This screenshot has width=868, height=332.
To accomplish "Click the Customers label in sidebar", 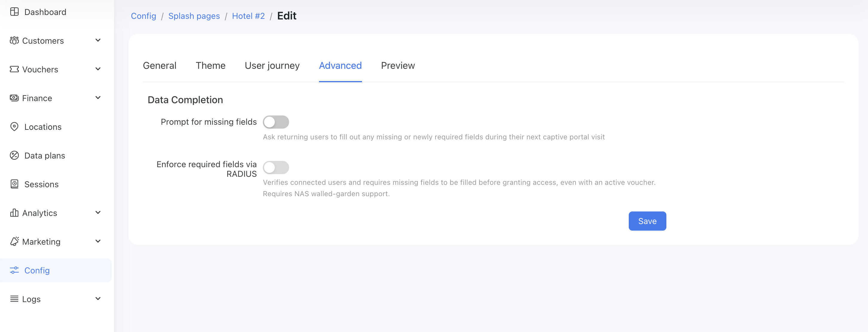I will point(43,40).
